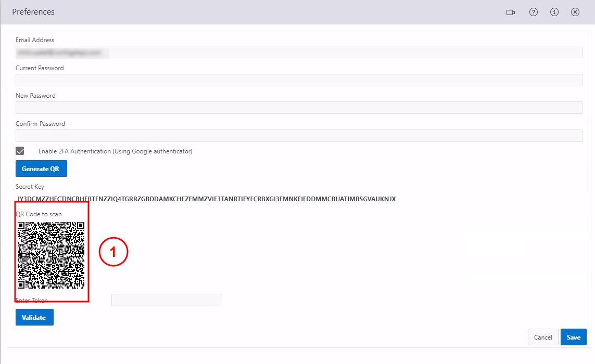Toggle the Enable 2FA Authentication checkbox
595x364 pixels.
click(20, 151)
